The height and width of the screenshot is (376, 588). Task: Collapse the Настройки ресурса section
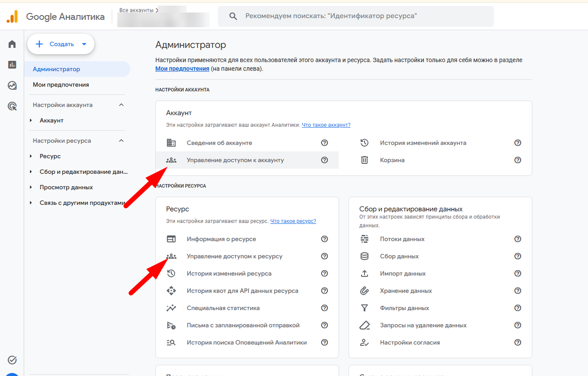[x=121, y=141]
